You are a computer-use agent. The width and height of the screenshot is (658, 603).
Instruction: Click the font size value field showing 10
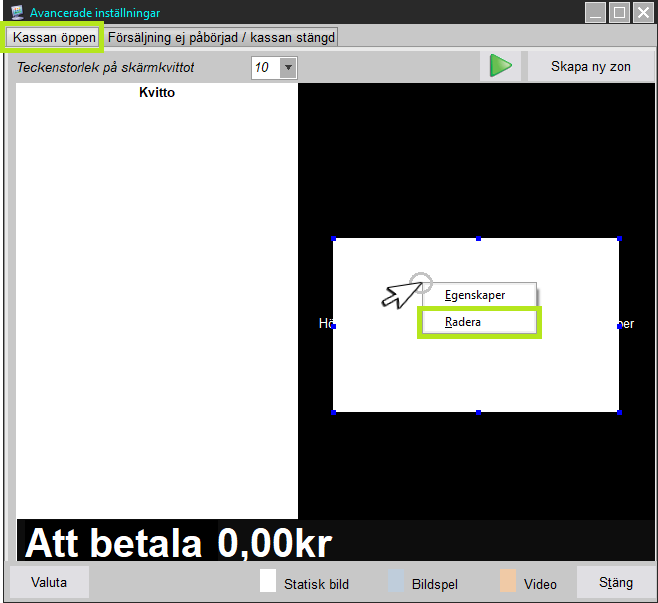(x=264, y=68)
